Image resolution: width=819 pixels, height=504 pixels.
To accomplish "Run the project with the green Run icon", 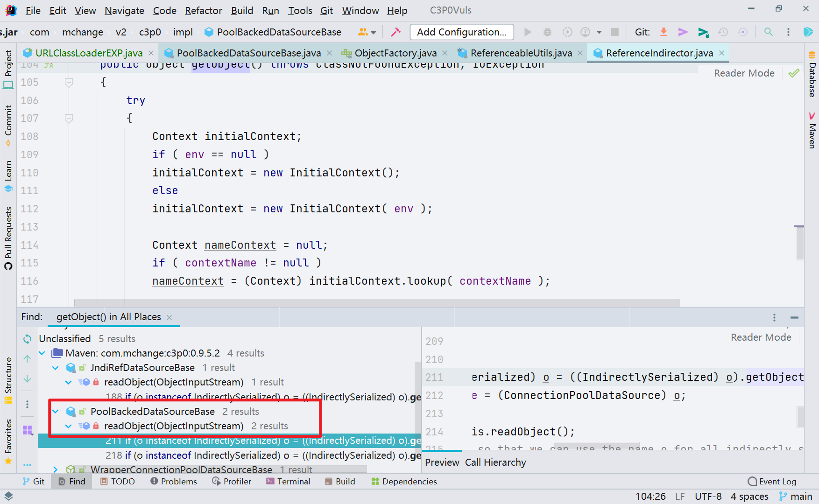I will pos(528,32).
